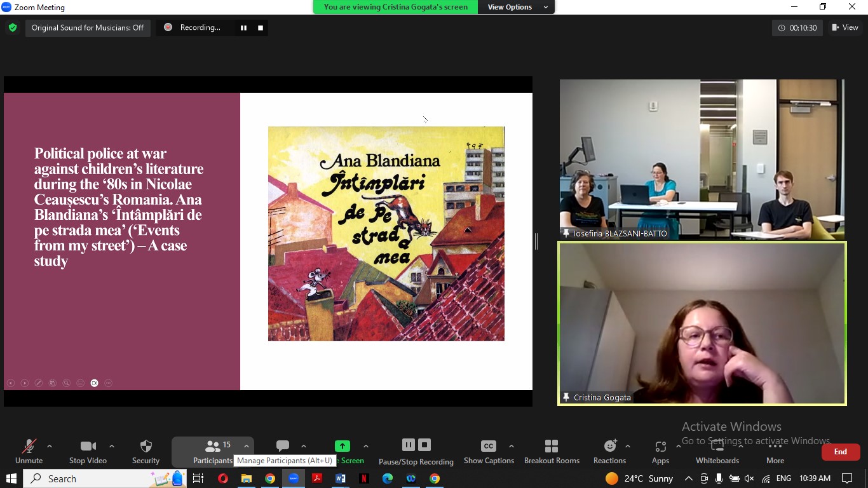This screenshot has width=868, height=488.
Task: Open the Reactions smiley menu
Action: (x=610, y=452)
